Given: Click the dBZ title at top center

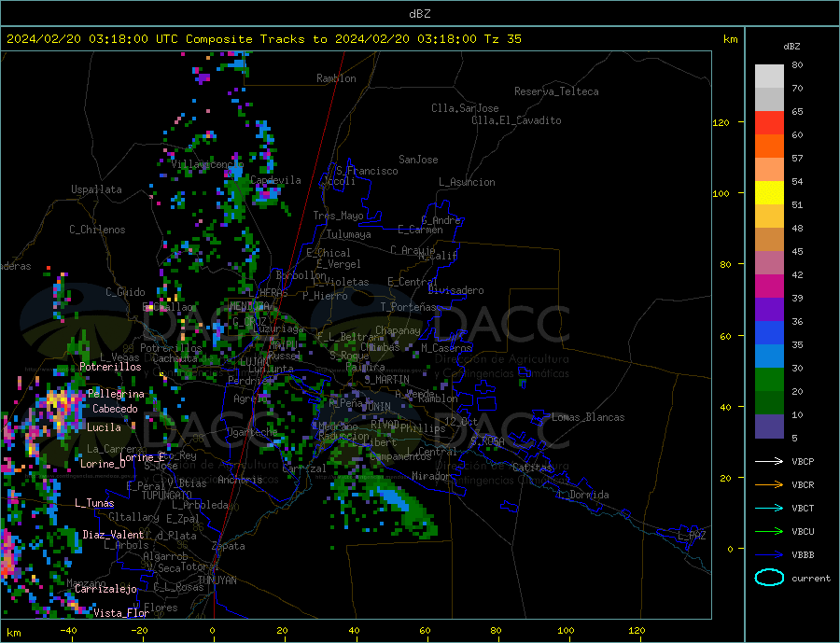Looking at the screenshot, I should pos(419,14).
